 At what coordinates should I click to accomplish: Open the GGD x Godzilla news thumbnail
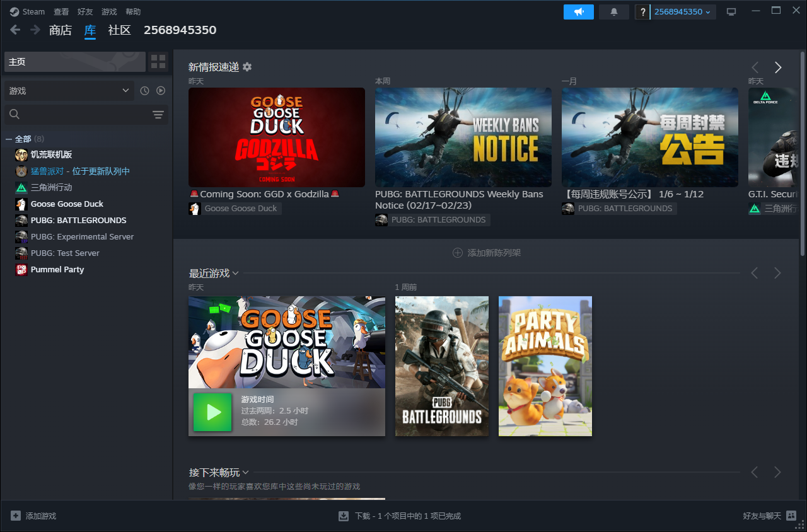[277, 137]
